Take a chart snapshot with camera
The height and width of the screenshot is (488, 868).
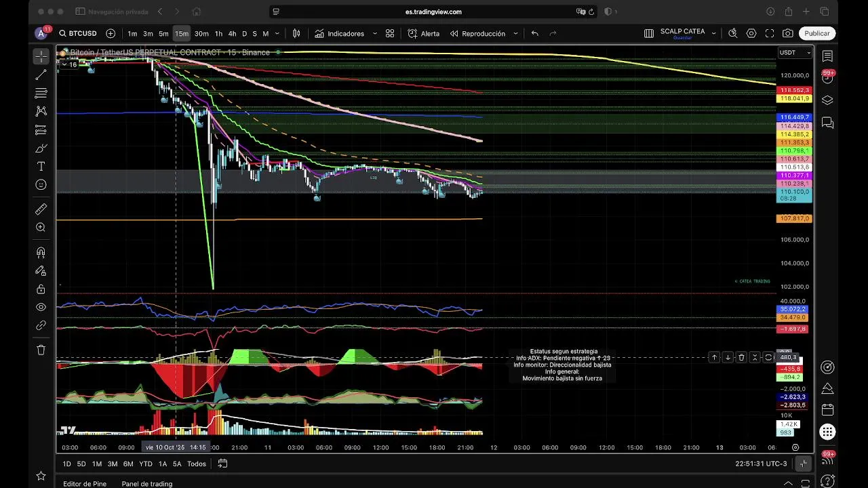pyautogui.click(x=788, y=33)
